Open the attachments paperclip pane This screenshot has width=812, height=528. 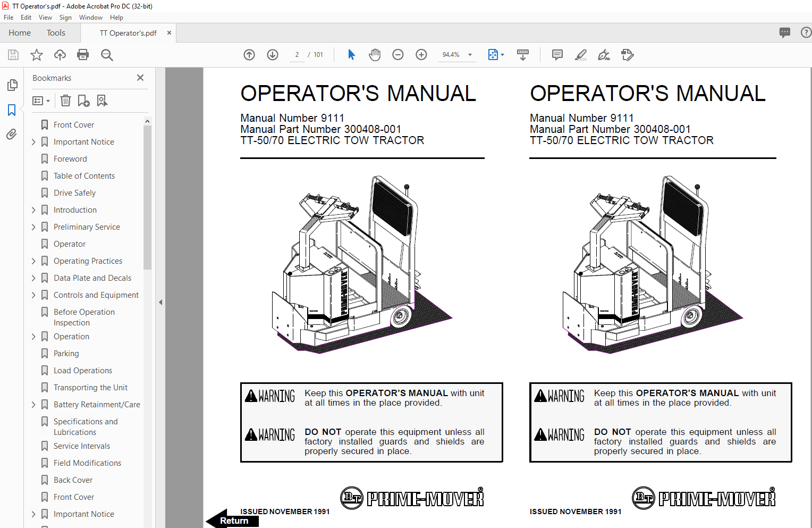click(x=12, y=134)
